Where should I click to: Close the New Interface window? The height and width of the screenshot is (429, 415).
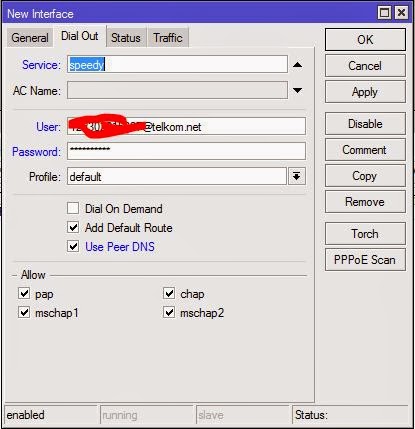401,13
